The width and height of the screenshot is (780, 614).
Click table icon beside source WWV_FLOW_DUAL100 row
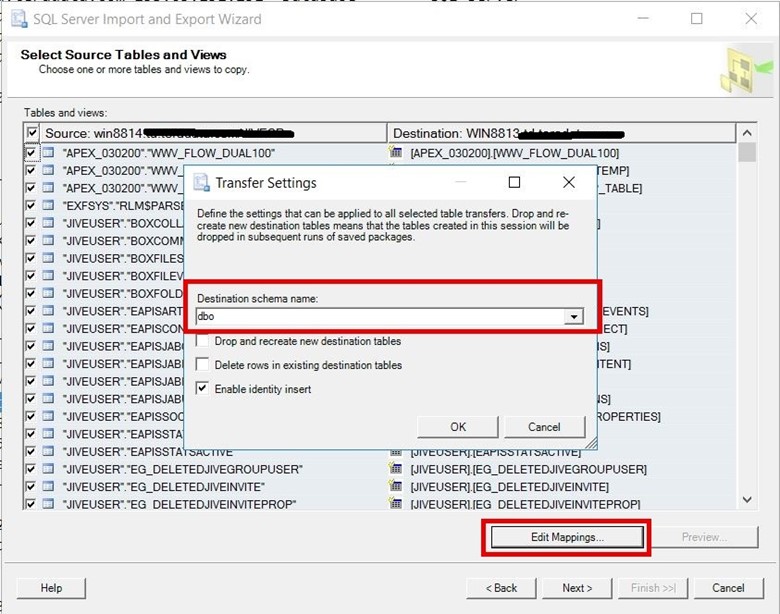[48, 153]
